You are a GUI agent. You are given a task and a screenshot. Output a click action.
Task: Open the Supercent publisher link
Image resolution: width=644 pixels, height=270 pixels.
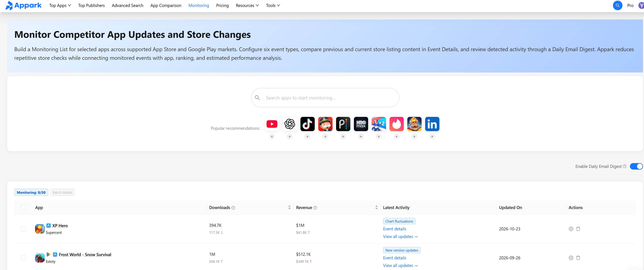pos(53,233)
